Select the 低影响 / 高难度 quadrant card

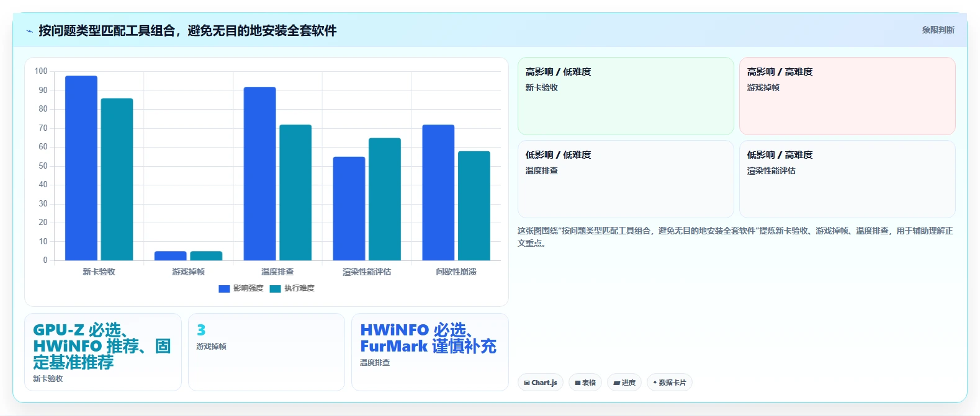click(847, 179)
